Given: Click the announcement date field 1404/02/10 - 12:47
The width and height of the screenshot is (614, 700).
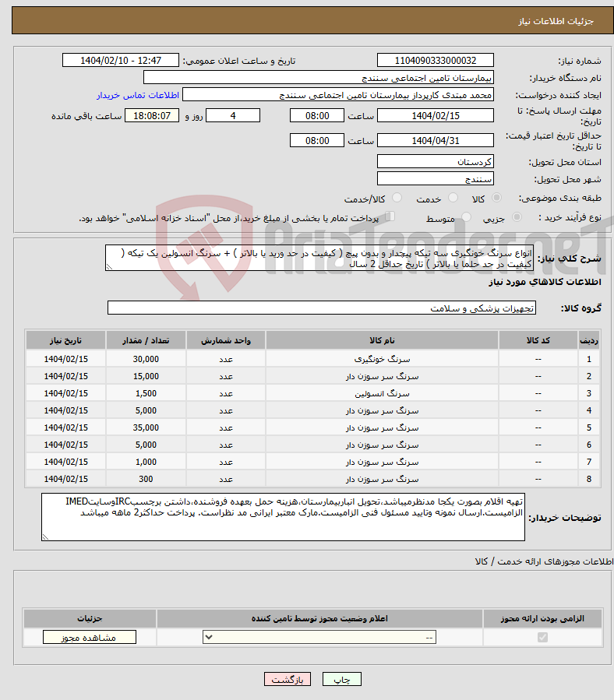Looking at the screenshot, I should [x=121, y=60].
